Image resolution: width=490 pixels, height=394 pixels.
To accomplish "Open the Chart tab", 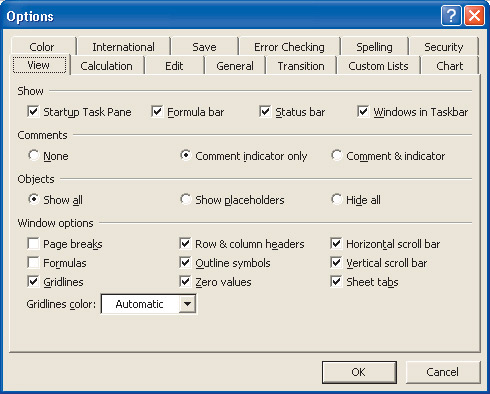I will tap(449, 66).
